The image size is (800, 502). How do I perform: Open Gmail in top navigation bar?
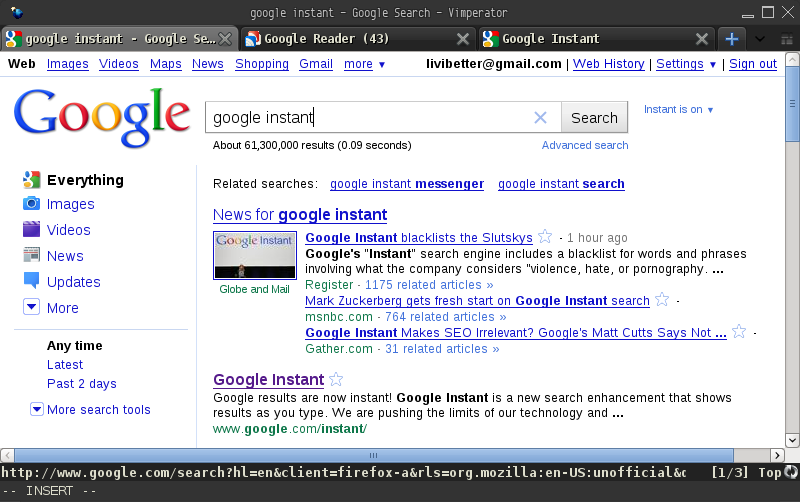316,64
